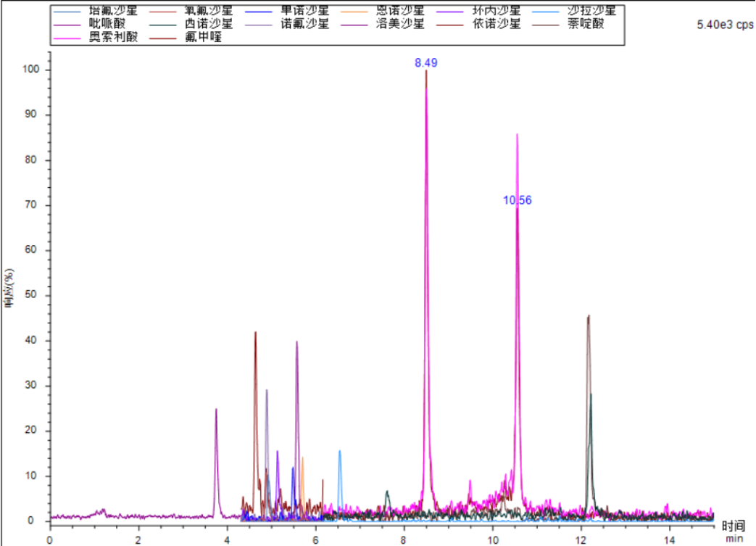Select the 培氟沙星 legend entry
This screenshot has height=546, width=756.
(113, 11)
